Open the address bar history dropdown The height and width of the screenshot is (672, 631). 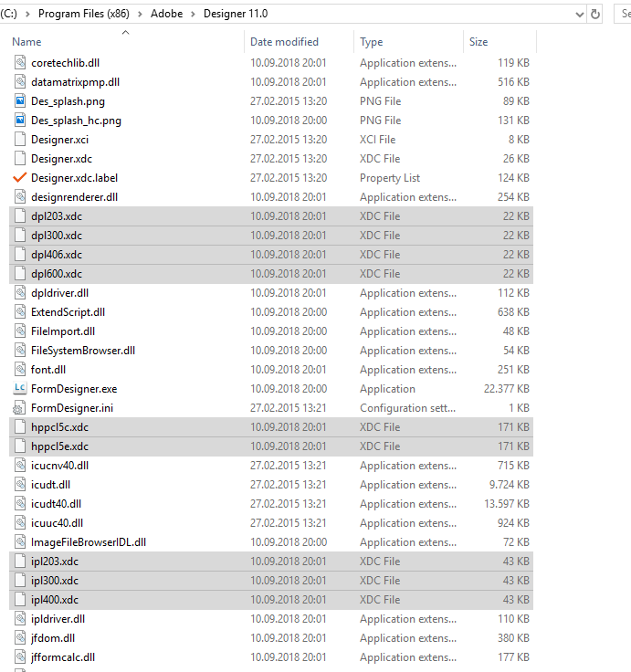pos(580,15)
